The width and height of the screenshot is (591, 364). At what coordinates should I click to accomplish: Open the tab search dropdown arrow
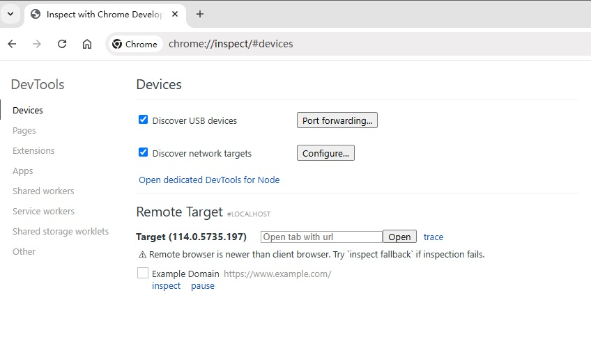coord(10,15)
